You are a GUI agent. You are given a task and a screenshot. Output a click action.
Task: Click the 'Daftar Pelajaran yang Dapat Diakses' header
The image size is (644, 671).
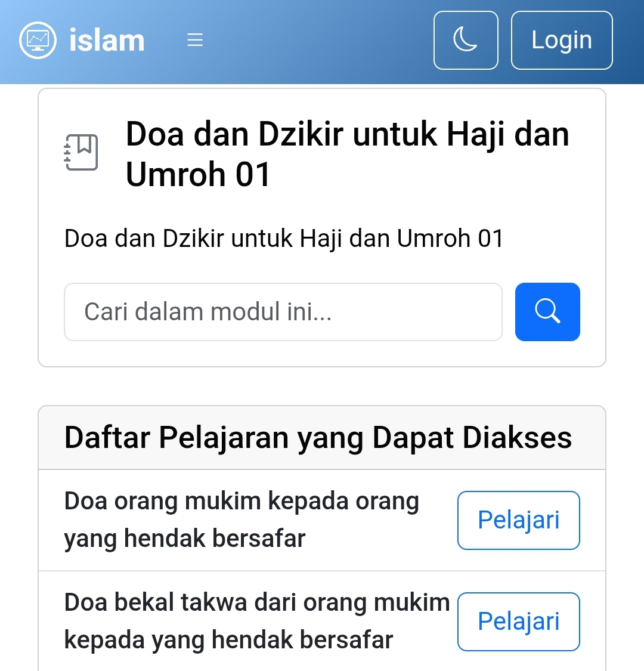(x=318, y=437)
